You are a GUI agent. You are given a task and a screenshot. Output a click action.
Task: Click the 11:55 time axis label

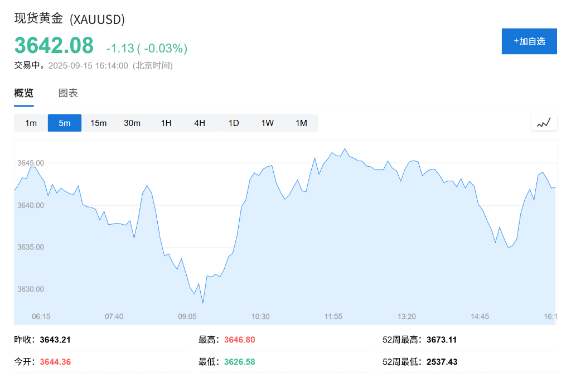pyautogui.click(x=333, y=316)
